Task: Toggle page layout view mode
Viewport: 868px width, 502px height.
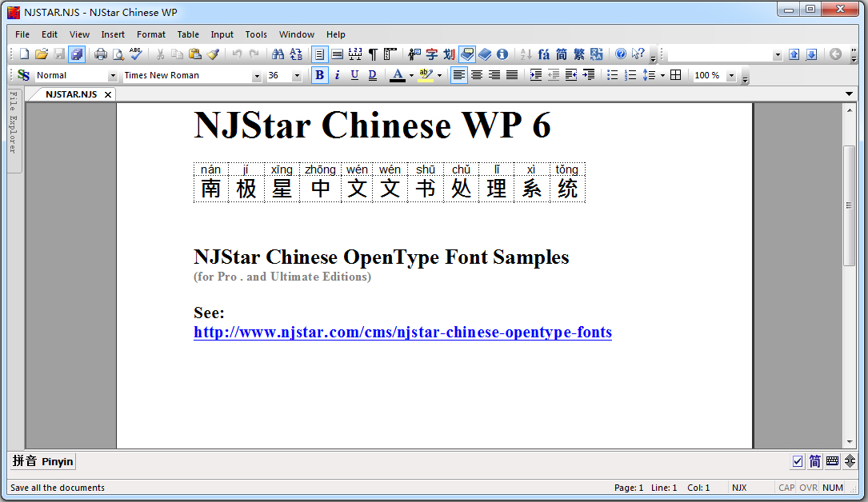Action: pyautogui.click(x=319, y=54)
